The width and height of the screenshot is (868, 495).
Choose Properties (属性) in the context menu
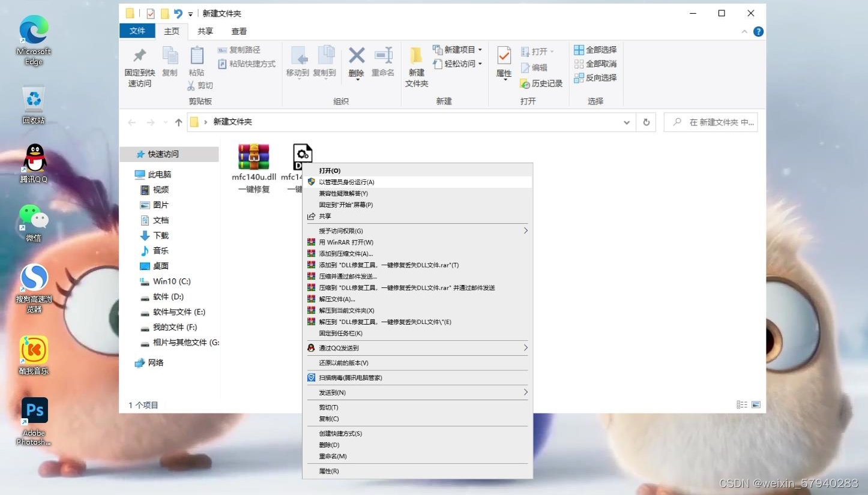pyautogui.click(x=417, y=472)
